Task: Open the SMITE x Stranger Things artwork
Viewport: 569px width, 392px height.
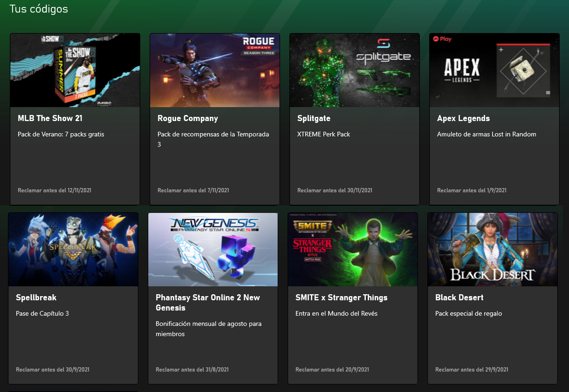Action: pos(353,250)
